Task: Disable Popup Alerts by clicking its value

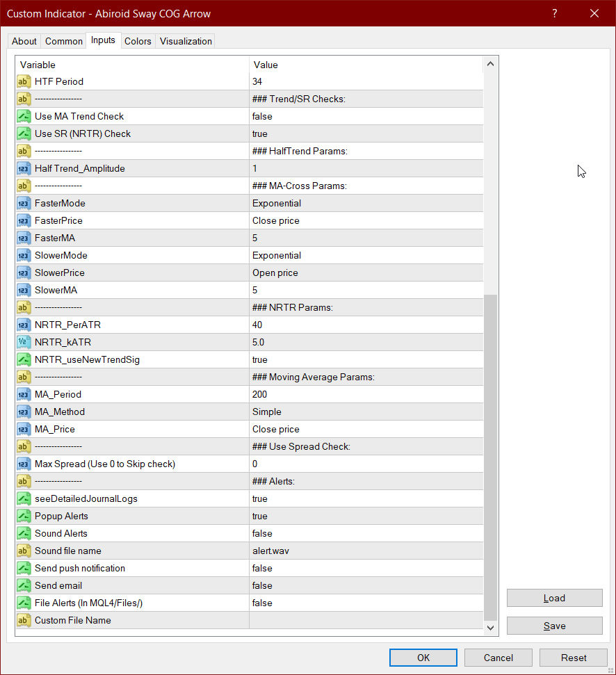Action: tap(366, 516)
